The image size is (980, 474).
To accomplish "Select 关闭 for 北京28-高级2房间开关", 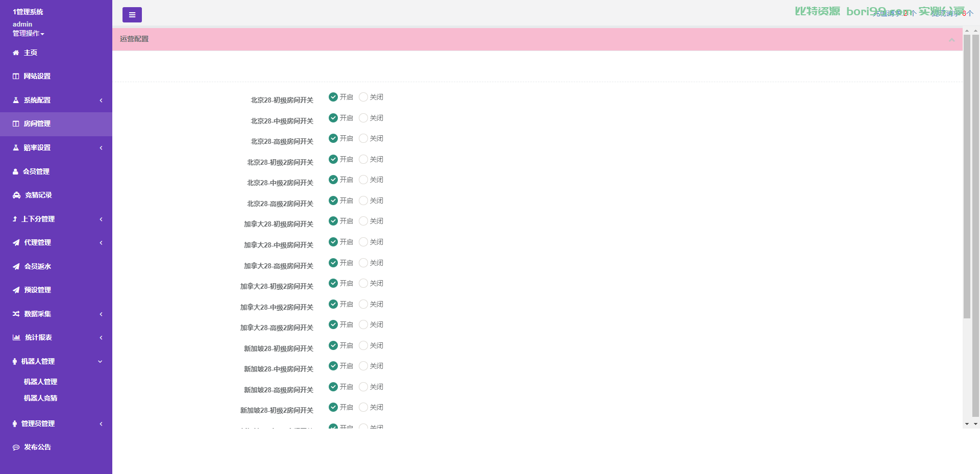I will [363, 201].
